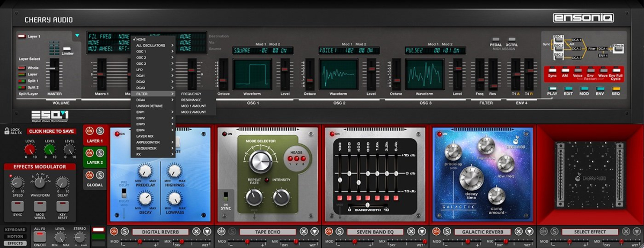Switch to the Keyboard panel button

[15, 230]
